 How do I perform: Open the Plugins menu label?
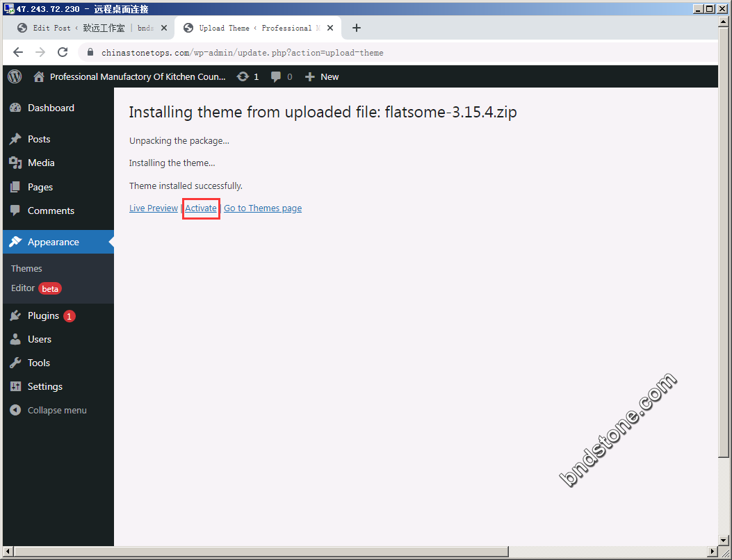(43, 316)
